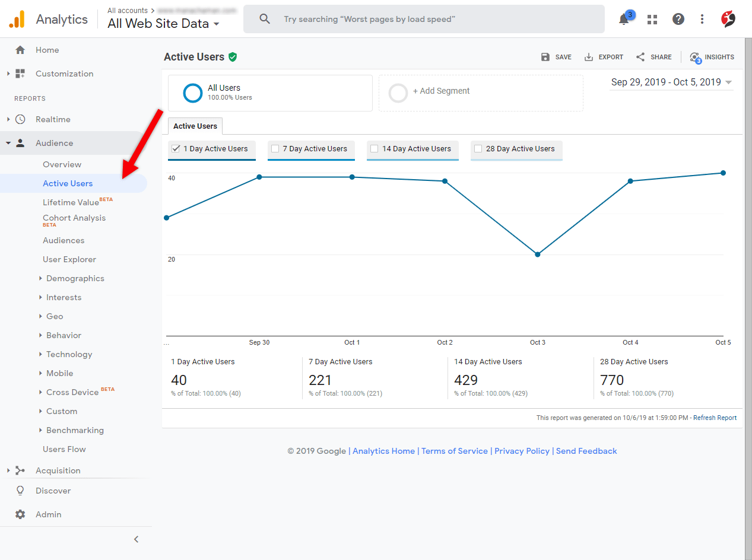Image resolution: width=752 pixels, height=560 pixels.
Task: Uncheck the 1 Day Active Users checkbox
Action: pos(175,148)
